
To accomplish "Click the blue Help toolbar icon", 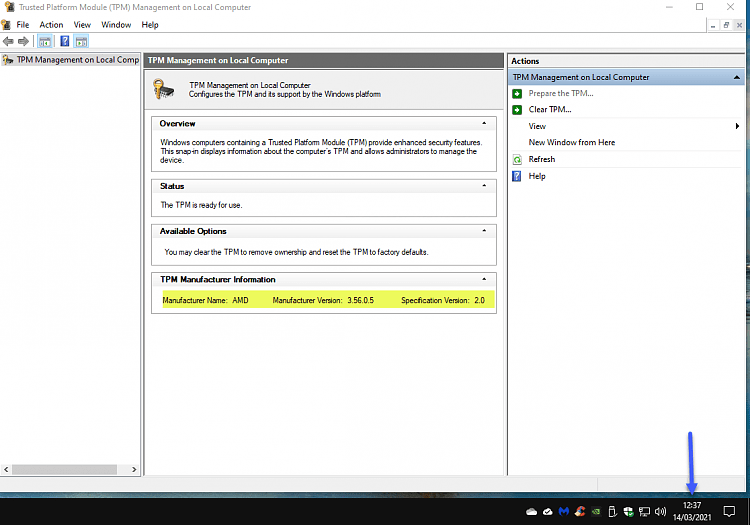I will click(x=65, y=42).
